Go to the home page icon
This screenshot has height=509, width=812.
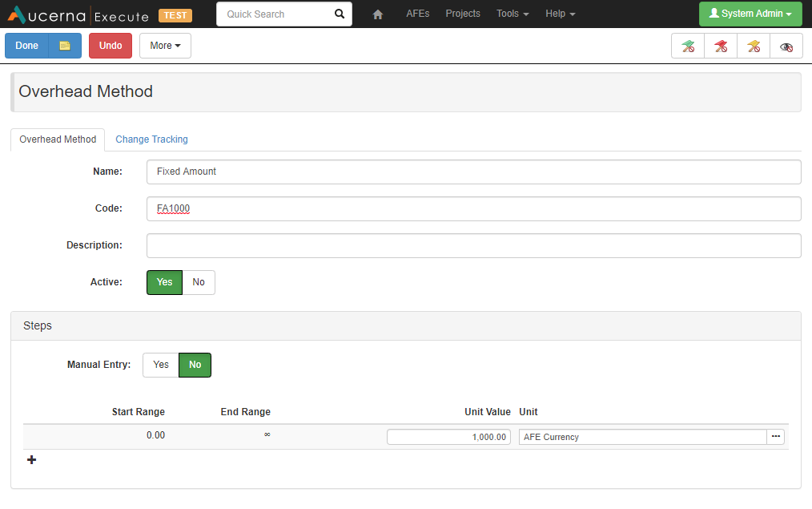click(x=378, y=14)
